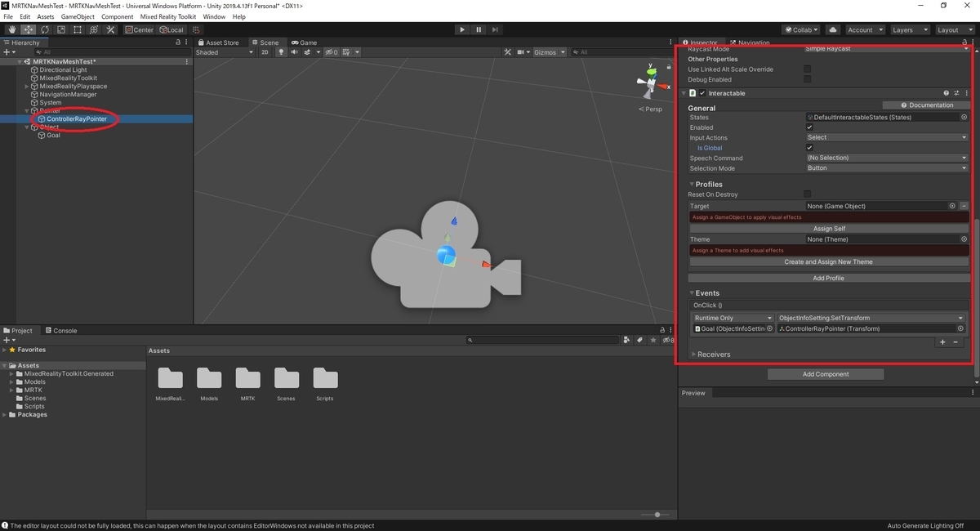Screen dimensions: 980x531
Task: Open Interactable component context menu dots
Action: tap(966, 93)
